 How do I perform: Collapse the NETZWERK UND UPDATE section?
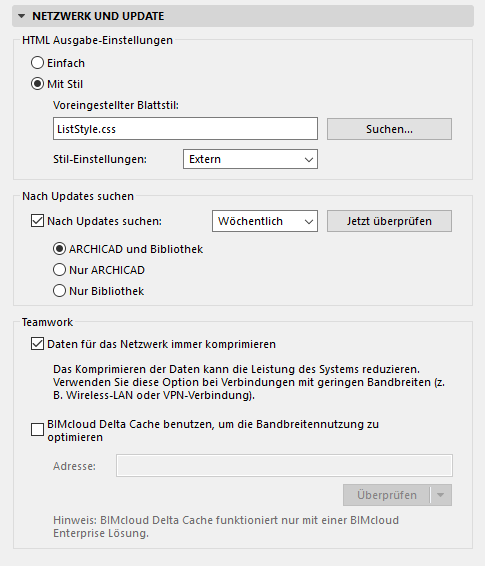(22, 16)
